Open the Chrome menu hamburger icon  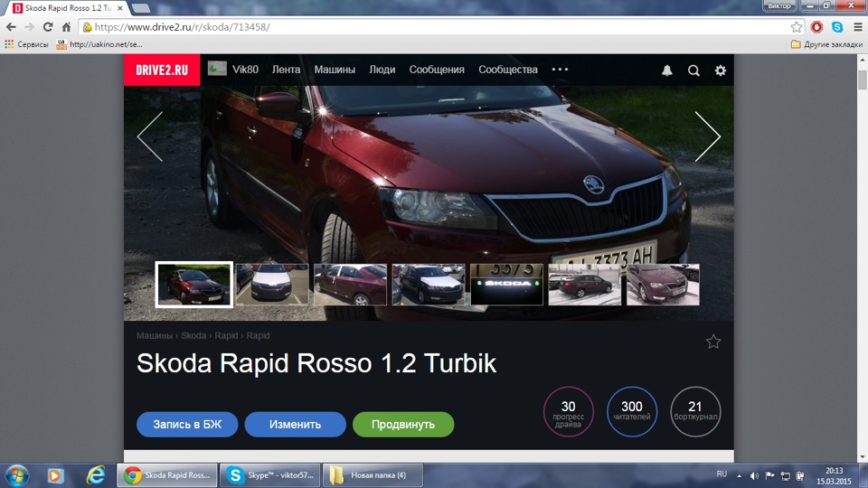click(x=857, y=27)
